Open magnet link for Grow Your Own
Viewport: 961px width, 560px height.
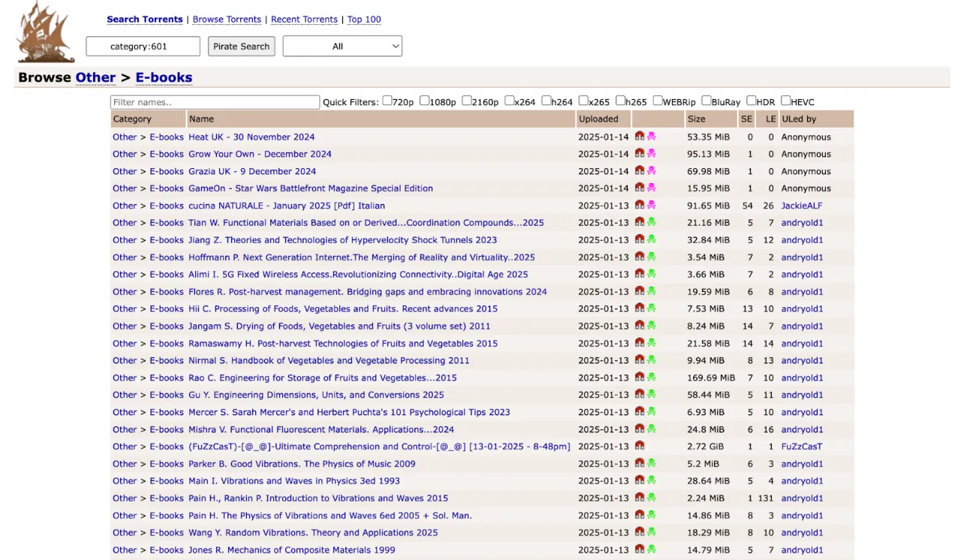pyautogui.click(x=640, y=153)
